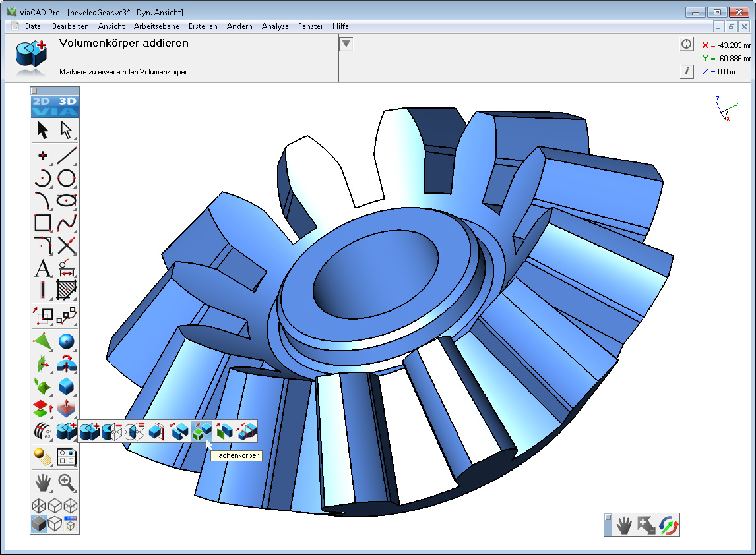Toggle the crosshair snap button near coordinates
Image resolution: width=756 pixels, height=555 pixels.
pyautogui.click(x=687, y=44)
